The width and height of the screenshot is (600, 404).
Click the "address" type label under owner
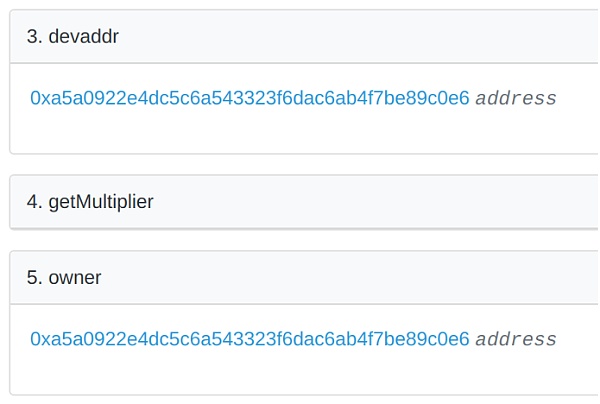[516, 339]
